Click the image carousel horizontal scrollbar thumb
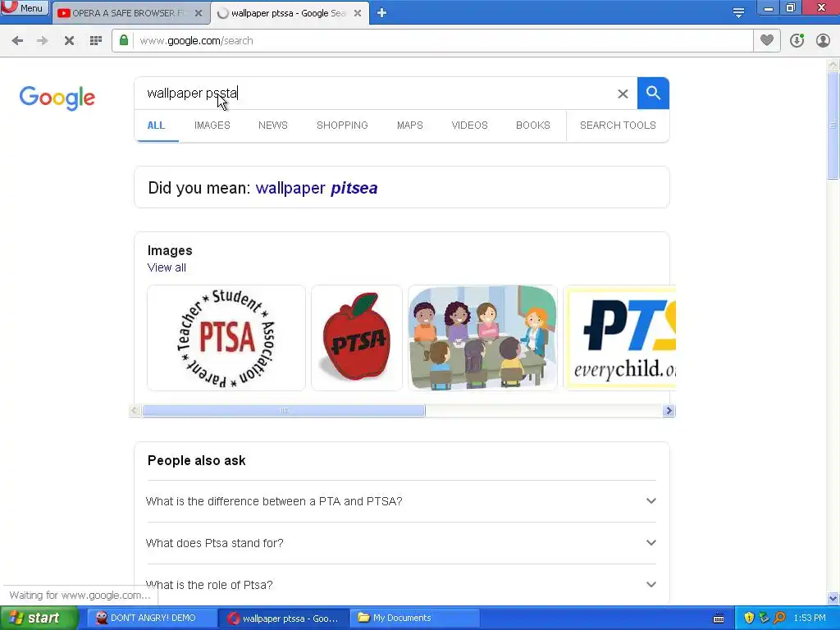Viewport: 840px width, 630px height. tap(283, 411)
